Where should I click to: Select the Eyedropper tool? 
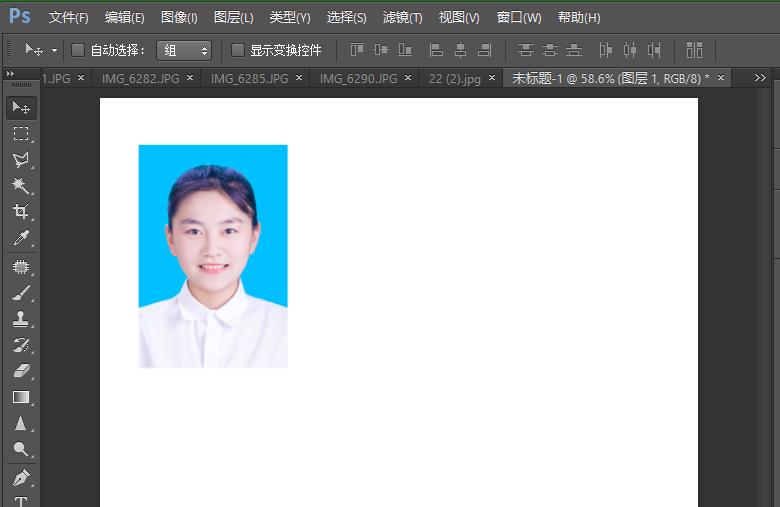coord(21,238)
